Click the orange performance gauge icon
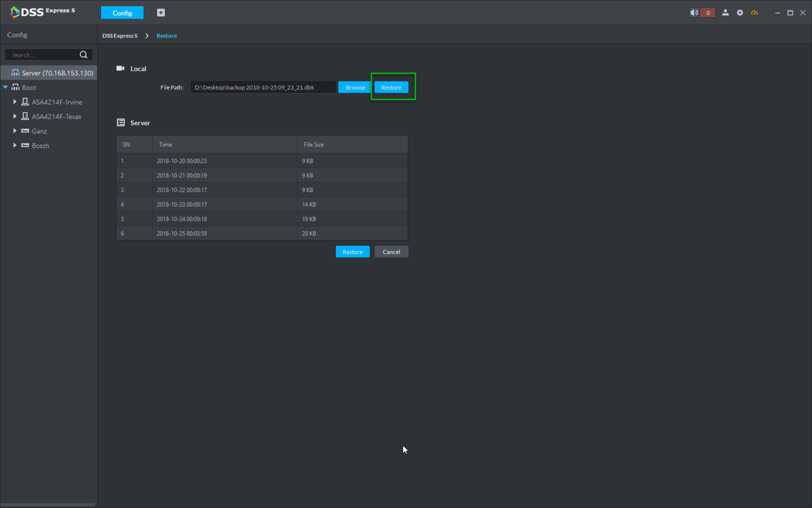The width and height of the screenshot is (812, 508). [x=755, y=13]
